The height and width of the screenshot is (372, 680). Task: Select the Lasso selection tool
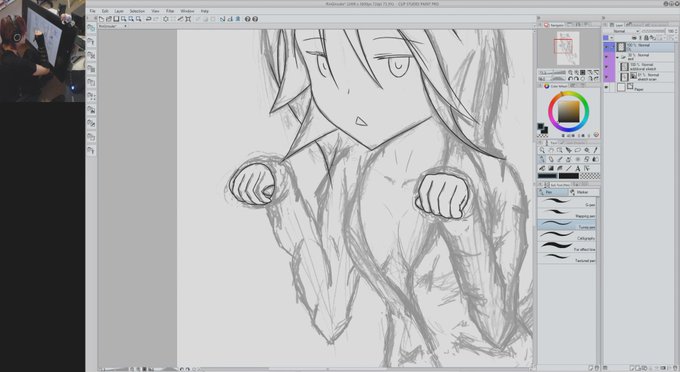click(578, 150)
